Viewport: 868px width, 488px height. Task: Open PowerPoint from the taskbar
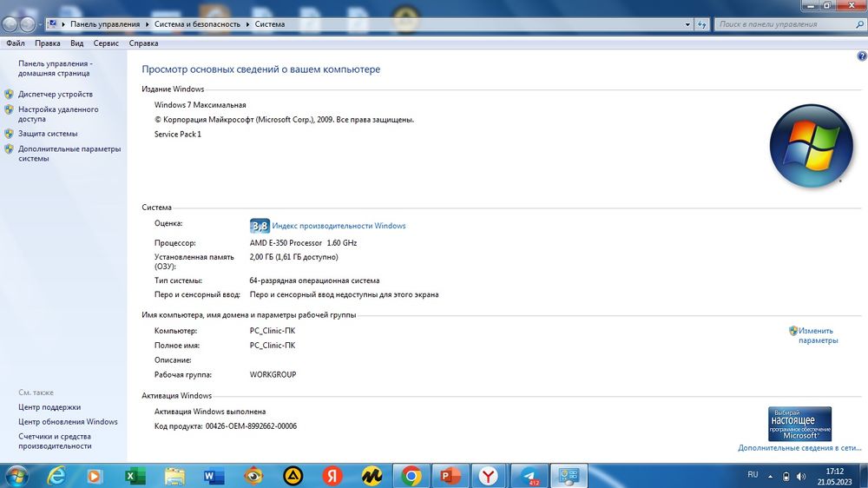click(450, 476)
